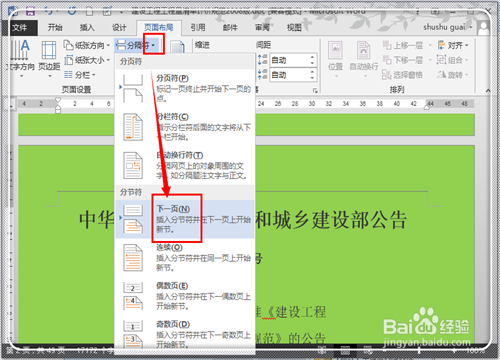Viewport: 500px width, 360px height.
Task: Open the customize quick access toolbar arrow
Action: point(121,12)
